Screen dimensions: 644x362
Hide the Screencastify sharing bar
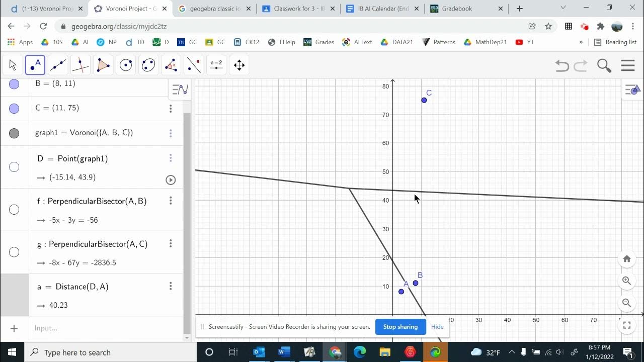point(437,327)
